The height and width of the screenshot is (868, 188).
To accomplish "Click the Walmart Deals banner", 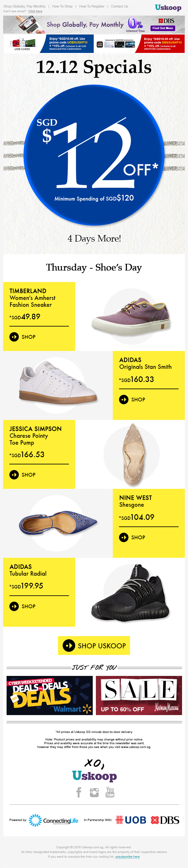I will pos(50,695).
